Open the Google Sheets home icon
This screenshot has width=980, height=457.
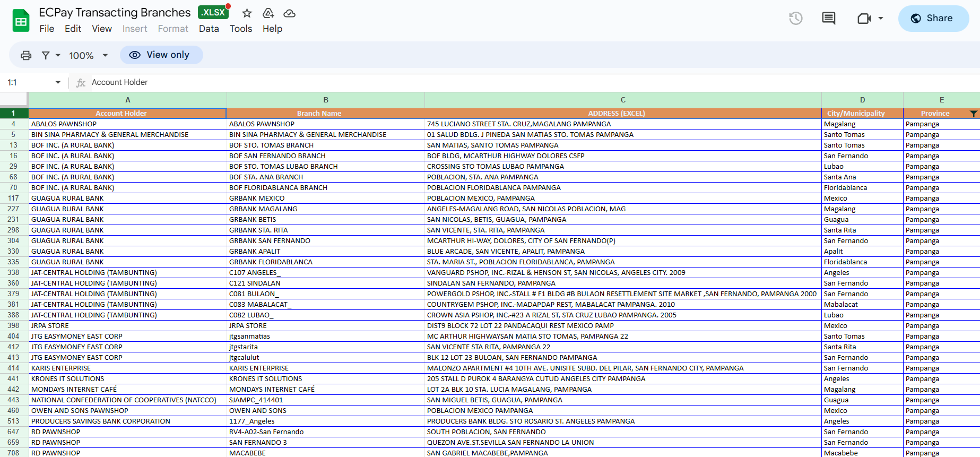pos(21,21)
